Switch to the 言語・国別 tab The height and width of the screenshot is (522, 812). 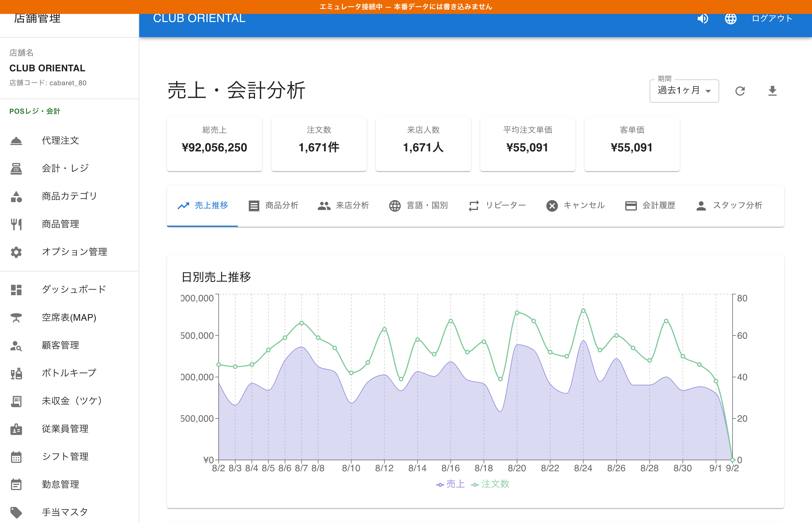(x=418, y=205)
